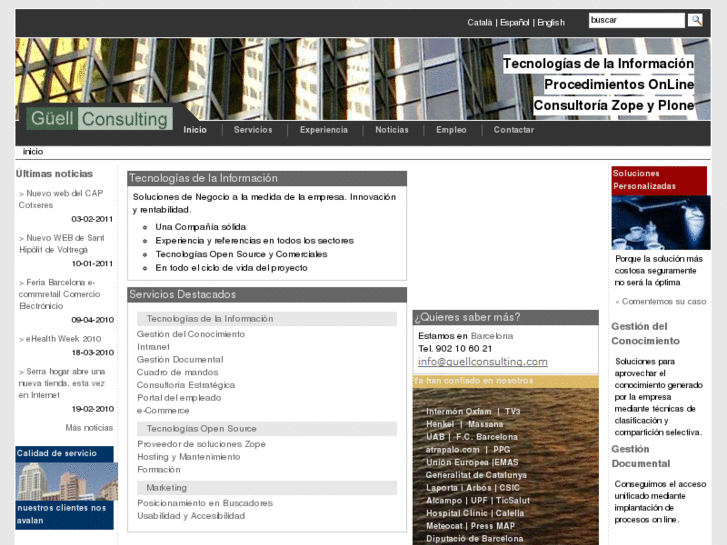
Task: Click the Consultoría Zope y Plone banner text
Action: pos(614,105)
